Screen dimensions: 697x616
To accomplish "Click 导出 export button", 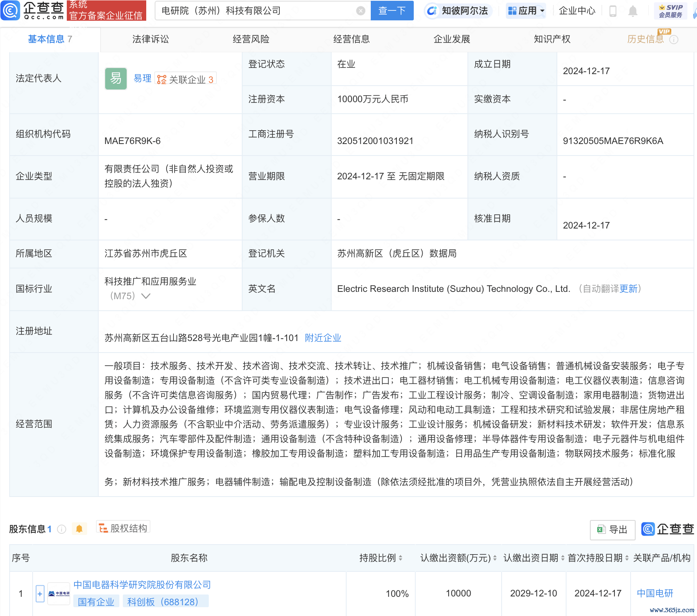I will point(613,530).
